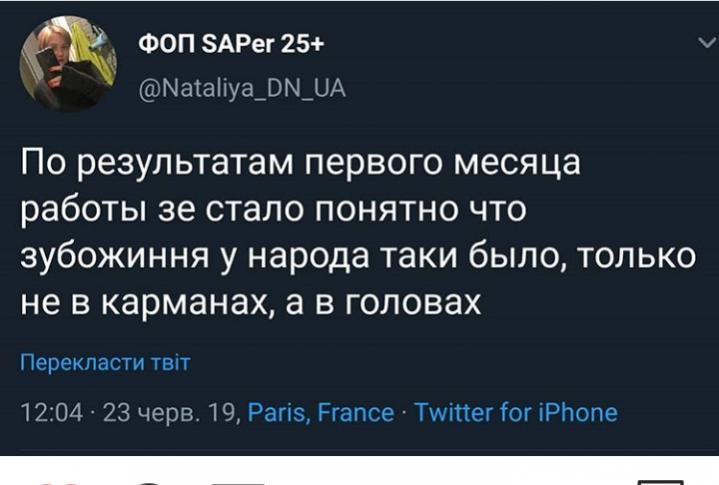Click the Перекласти твіт translate link
This screenshot has height=485, width=719.
coord(106,362)
